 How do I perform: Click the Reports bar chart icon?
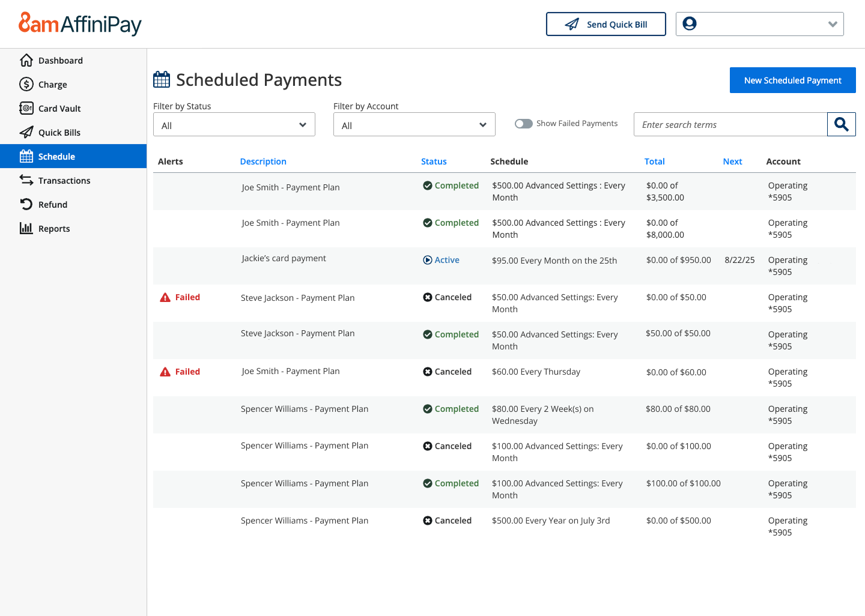tap(26, 229)
